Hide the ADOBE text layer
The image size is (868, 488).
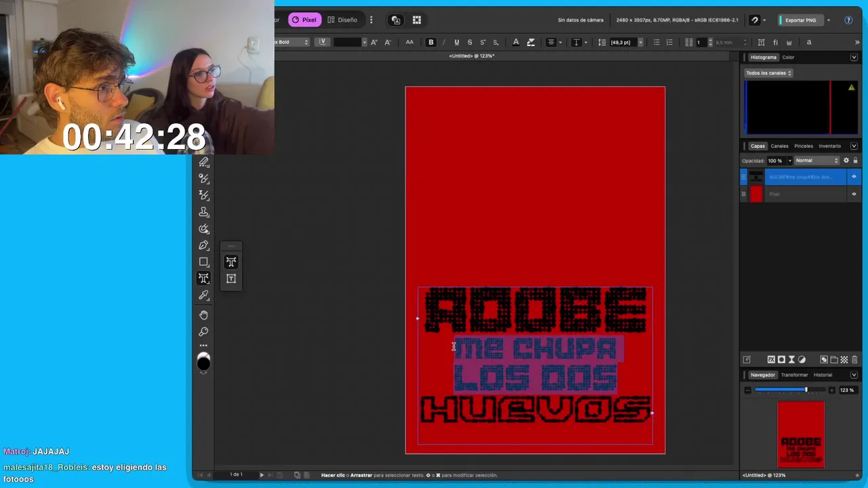854,177
